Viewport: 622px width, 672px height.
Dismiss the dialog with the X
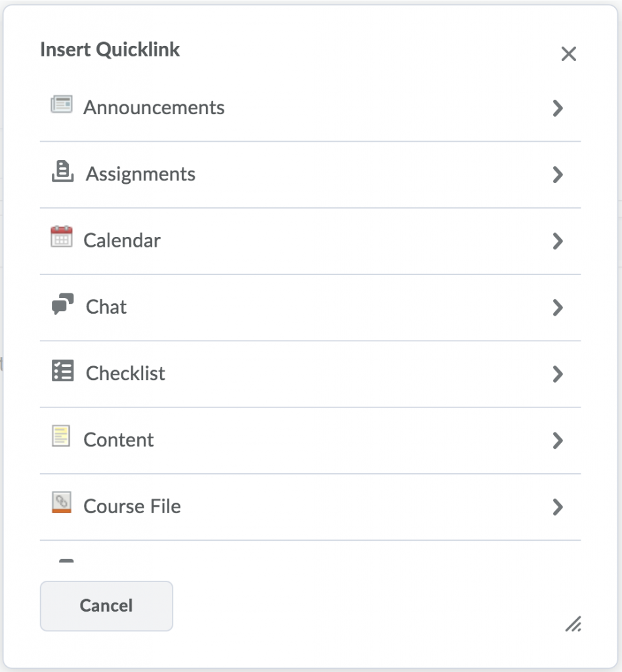click(568, 54)
